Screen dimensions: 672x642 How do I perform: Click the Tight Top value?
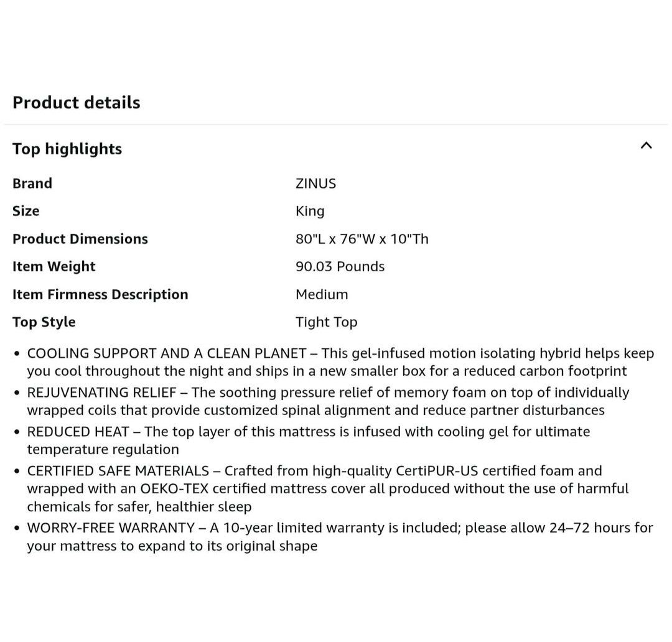(326, 322)
